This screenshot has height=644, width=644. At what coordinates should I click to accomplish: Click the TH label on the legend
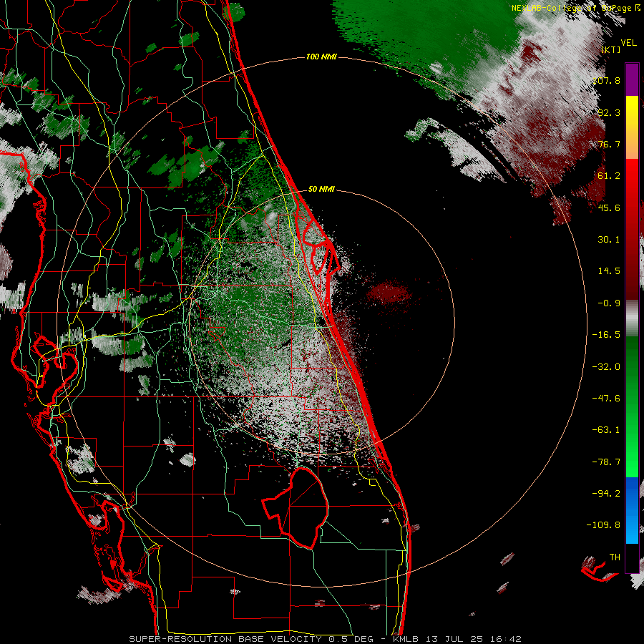point(615,557)
